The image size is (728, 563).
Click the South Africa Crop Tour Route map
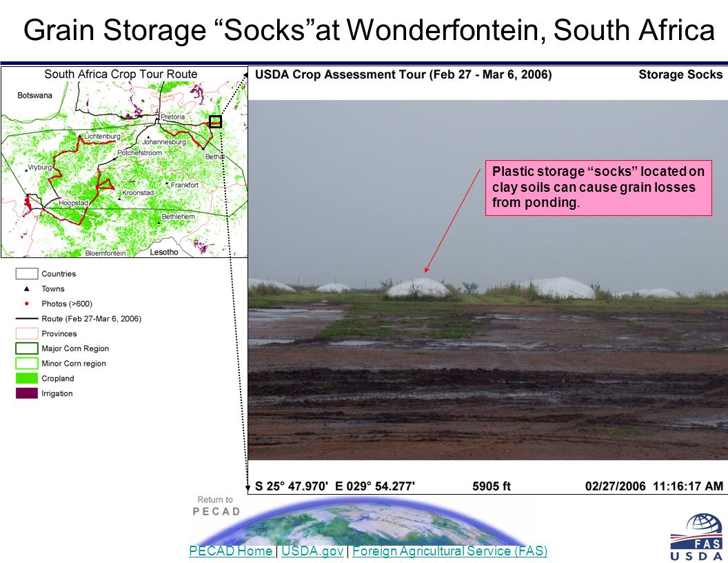click(x=124, y=162)
